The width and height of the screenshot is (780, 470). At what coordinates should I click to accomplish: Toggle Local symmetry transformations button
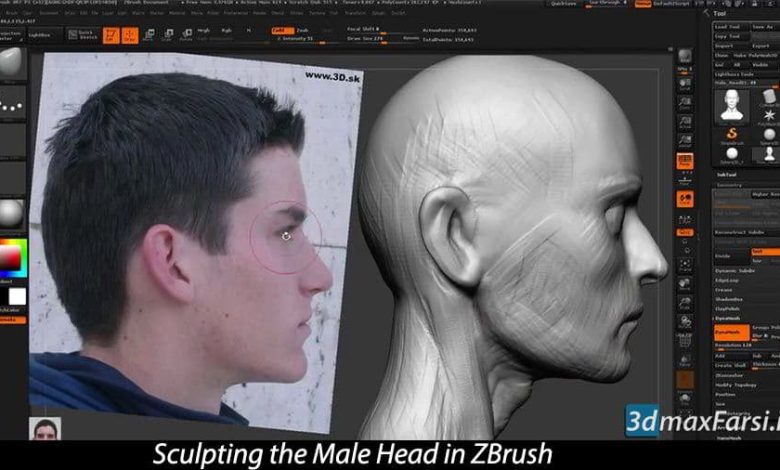point(685,199)
